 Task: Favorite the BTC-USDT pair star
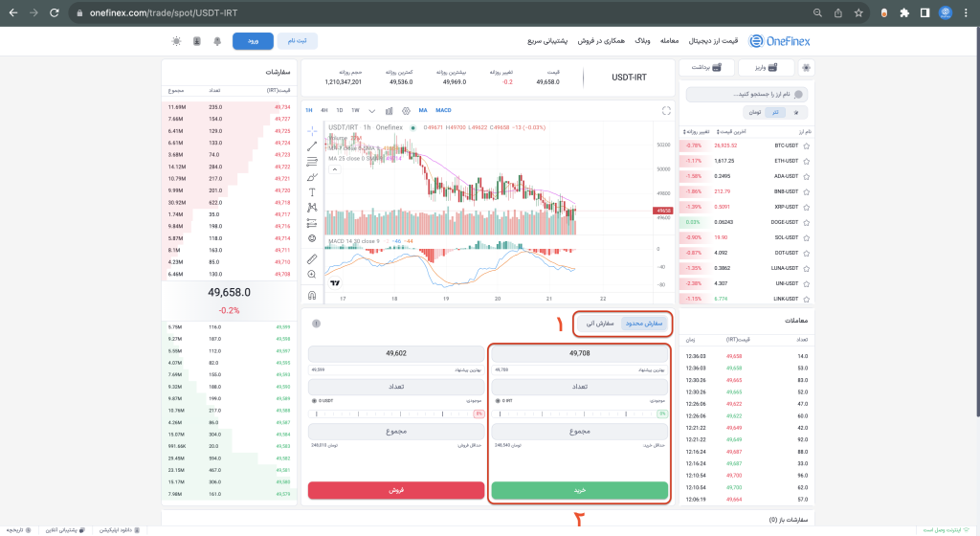click(x=806, y=145)
